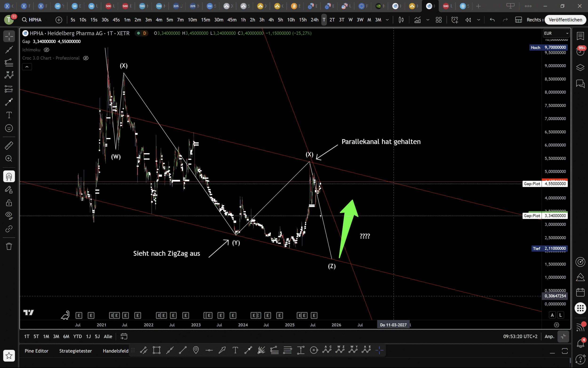
Task: Toggle Croc 3.0 Chart visibility eye
Action: coord(86,58)
